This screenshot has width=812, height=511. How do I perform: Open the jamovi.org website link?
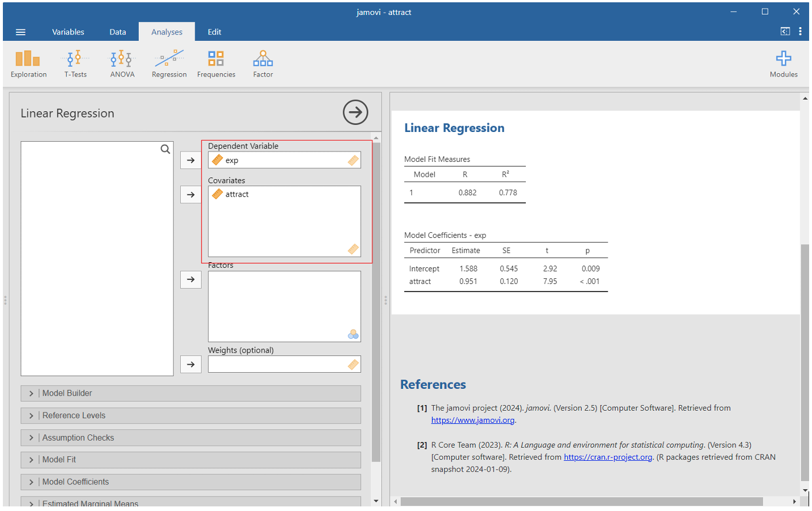[x=472, y=421]
